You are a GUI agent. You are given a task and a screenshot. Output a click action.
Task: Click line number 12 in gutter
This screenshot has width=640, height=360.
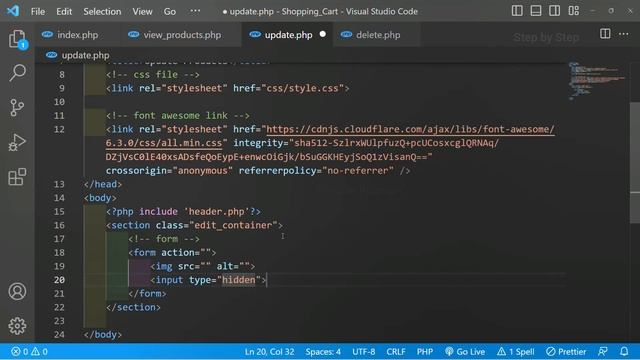pos(59,129)
